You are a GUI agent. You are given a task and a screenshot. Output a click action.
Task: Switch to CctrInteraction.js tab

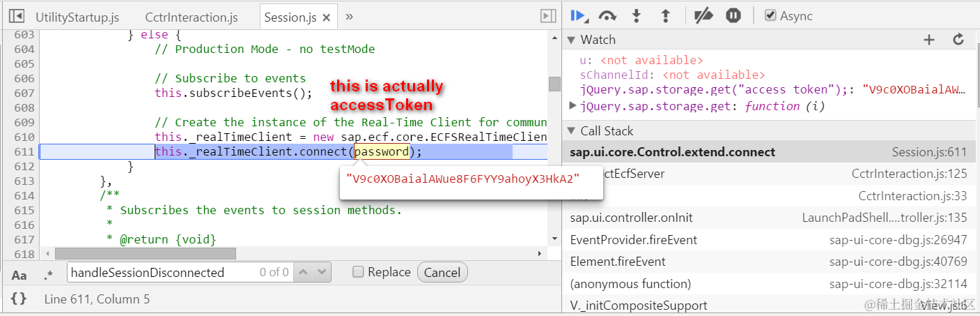[x=192, y=17]
